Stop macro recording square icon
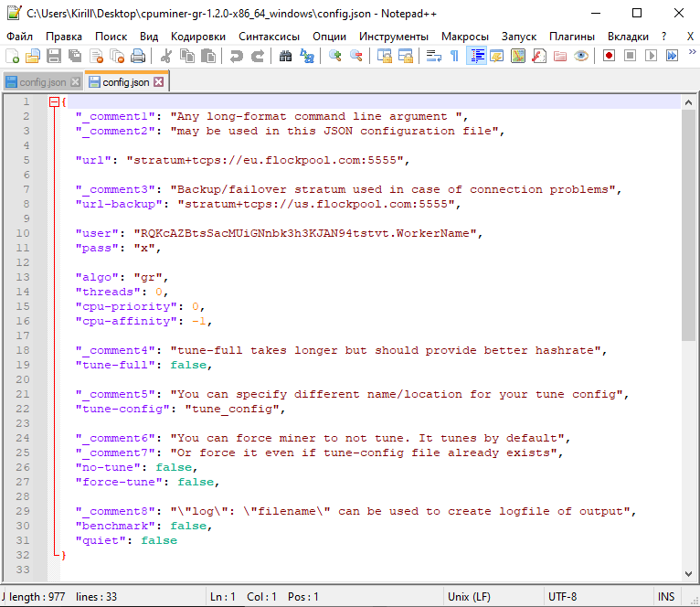Screen dimensions: 700x607 pyautogui.click(x=630, y=56)
